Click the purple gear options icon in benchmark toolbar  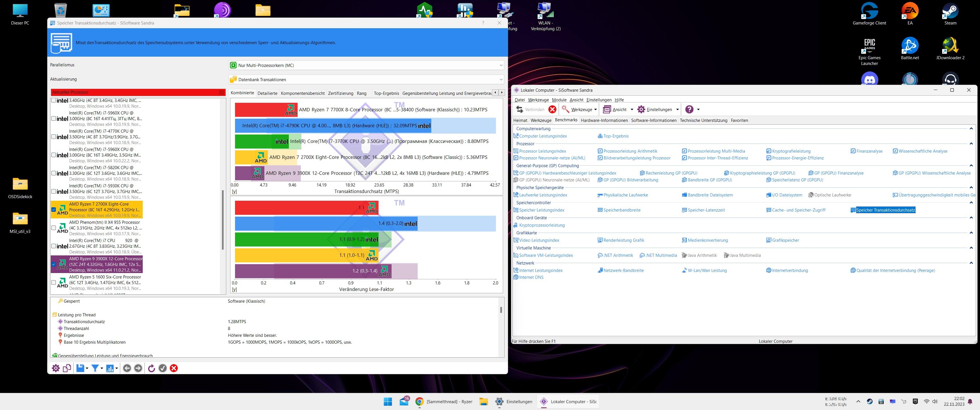[x=56, y=368]
